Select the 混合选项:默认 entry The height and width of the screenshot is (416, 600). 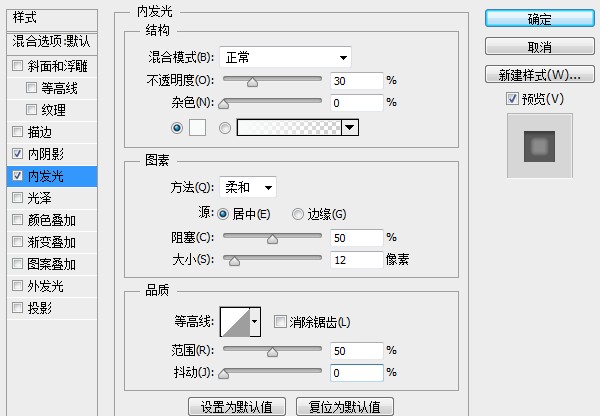pyautogui.click(x=52, y=42)
